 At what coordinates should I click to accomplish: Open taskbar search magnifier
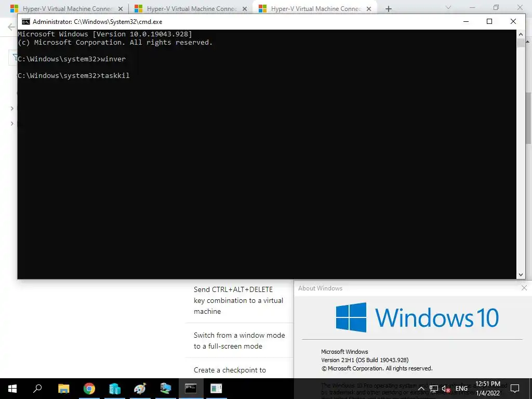pyautogui.click(x=37, y=389)
